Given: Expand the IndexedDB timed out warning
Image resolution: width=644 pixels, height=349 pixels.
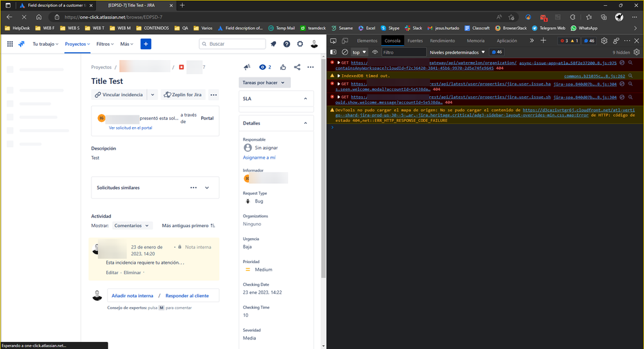Looking at the screenshot, I should (339, 75).
